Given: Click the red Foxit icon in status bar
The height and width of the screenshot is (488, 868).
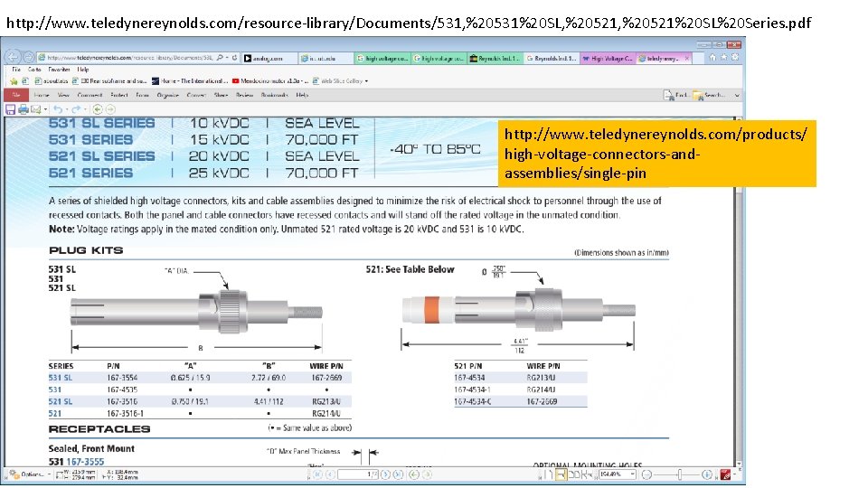Looking at the screenshot, I should pyautogui.click(x=725, y=474).
